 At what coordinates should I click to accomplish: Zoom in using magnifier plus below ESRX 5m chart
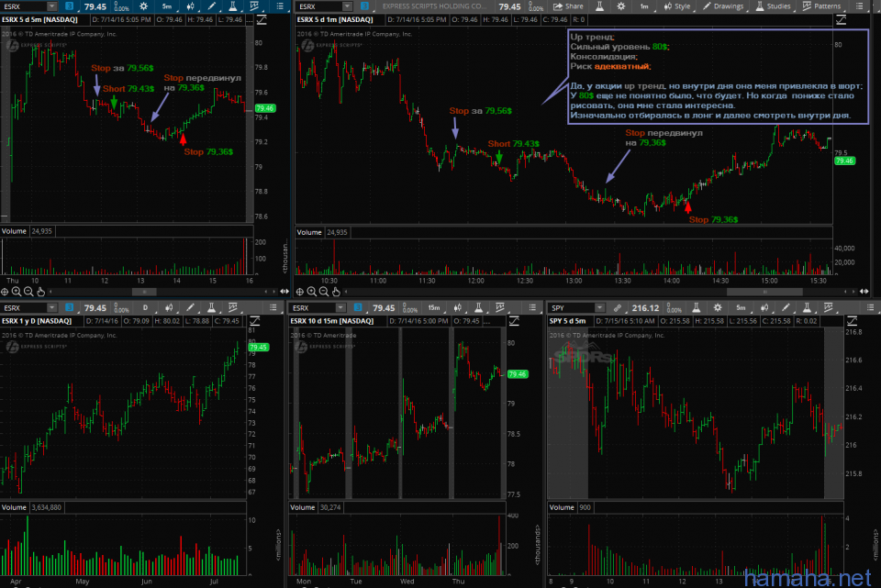pyautogui.click(x=17, y=292)
